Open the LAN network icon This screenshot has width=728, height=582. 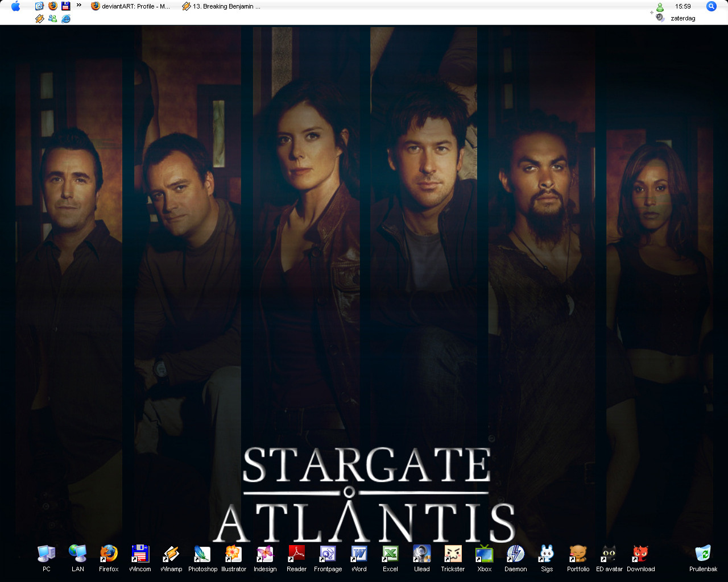click(x=77, y=554)
